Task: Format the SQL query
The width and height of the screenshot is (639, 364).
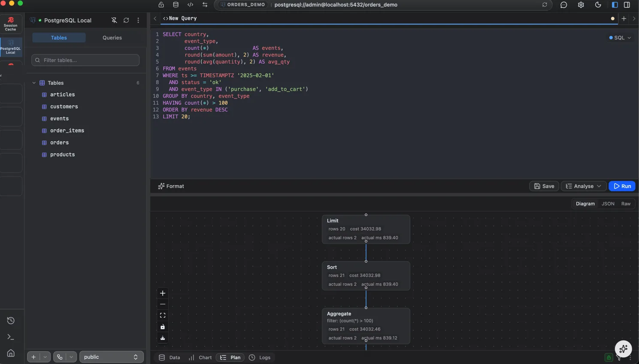Action: [171, 186]
